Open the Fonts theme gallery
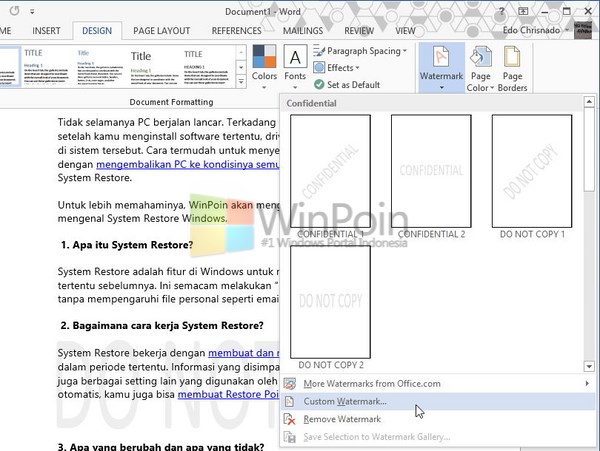Screen dimensions: 600x451 click(x=295, y=67)
